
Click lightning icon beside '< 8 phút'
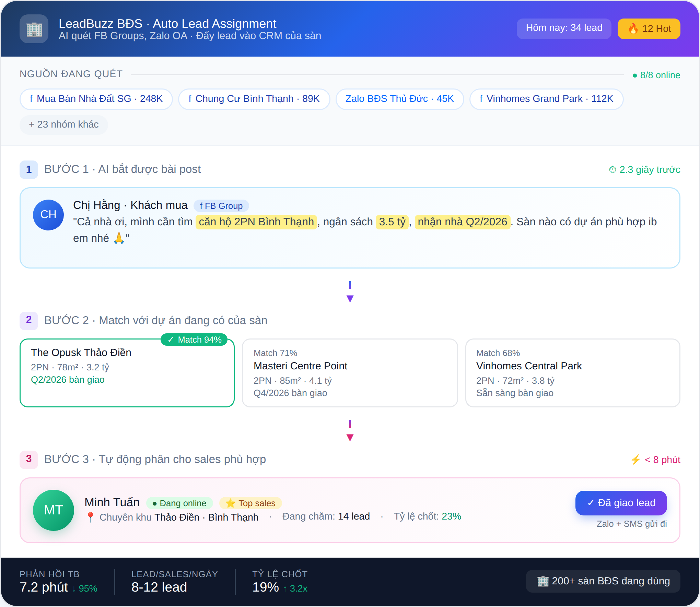point(635,460)
